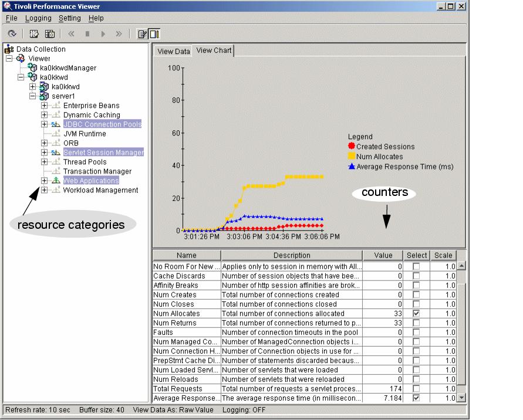Click the Servlet Session Manager chart icon

point(56,153)
